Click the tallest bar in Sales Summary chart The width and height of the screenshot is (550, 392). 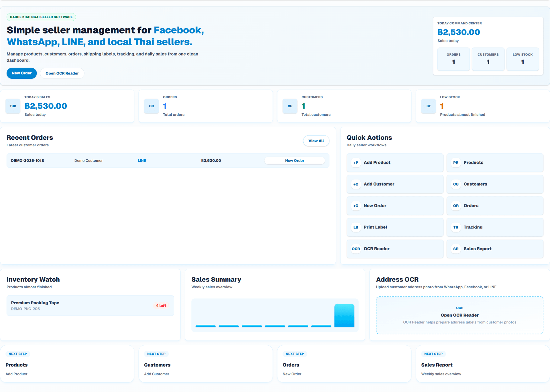pos(344,315)
